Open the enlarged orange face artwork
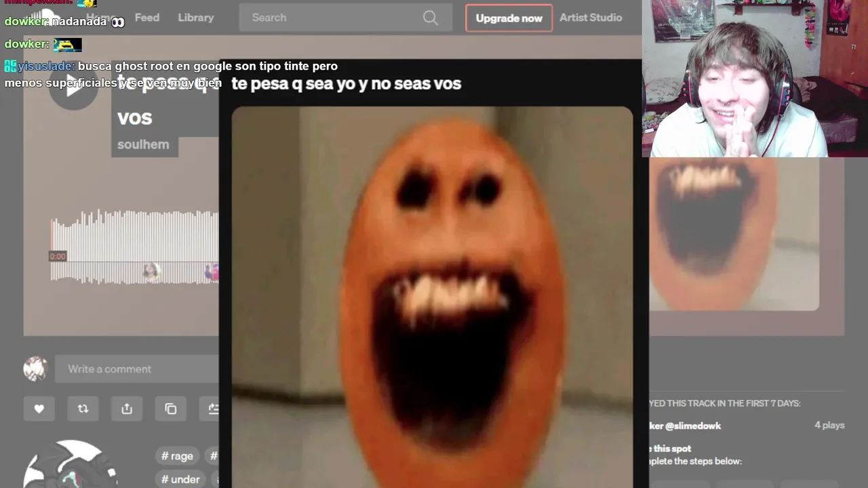Viewport: 868px width, 488px height. (x=432, y=297)
